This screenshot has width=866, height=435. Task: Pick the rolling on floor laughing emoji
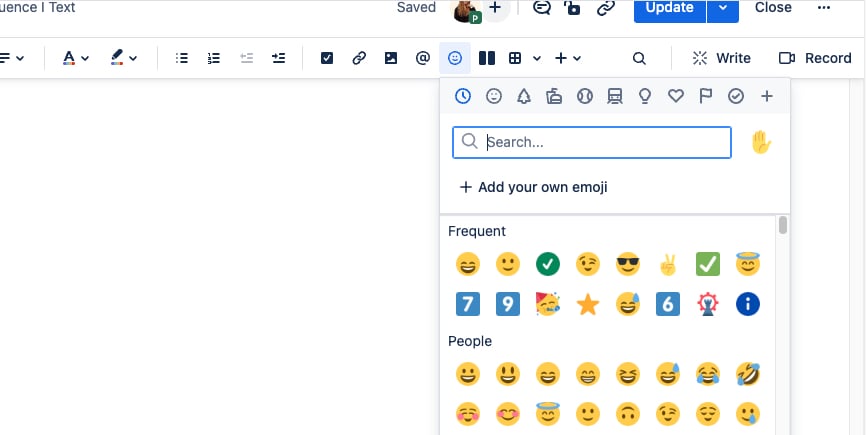[748, 374]
